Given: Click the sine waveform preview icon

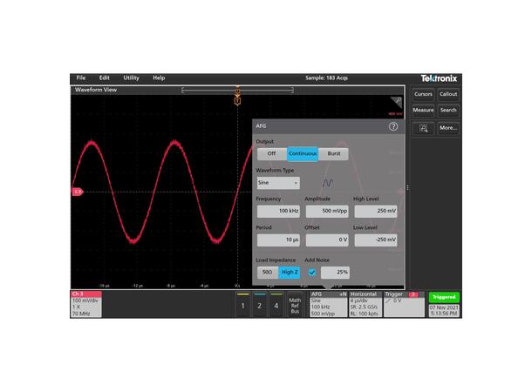Looking at the screenshot, I should [328, 183].
